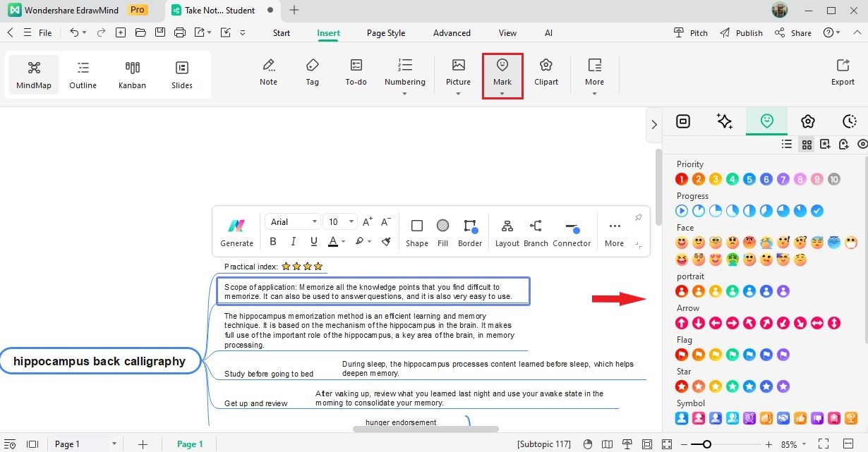Open the Advanced ribbon tab
The image size is (868, 452).
[452, 33]
